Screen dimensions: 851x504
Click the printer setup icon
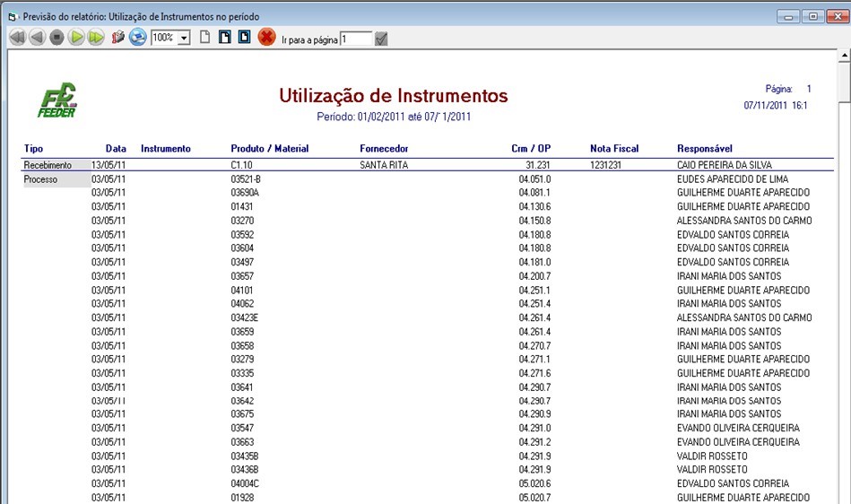(117, 38)
